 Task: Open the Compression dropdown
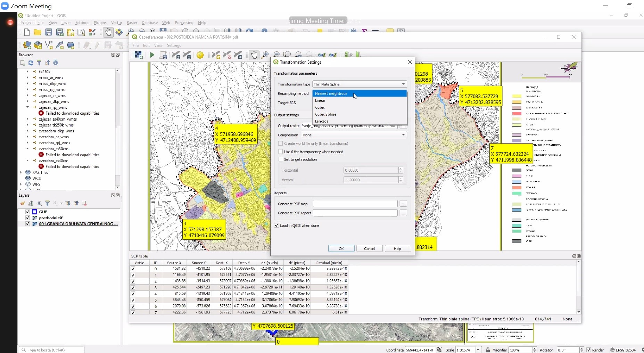tap(354, 135)
